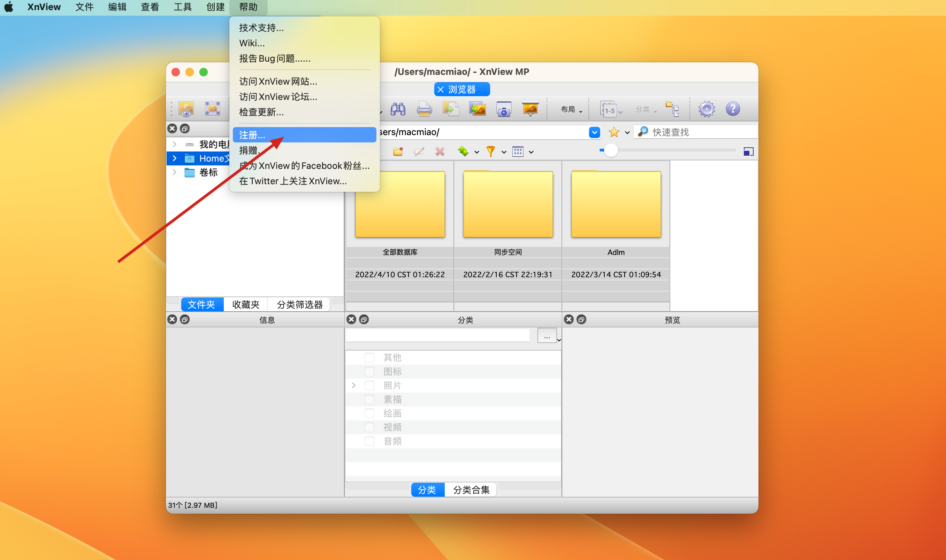946x560 pixels.
Task: Open the filter funnel dropdown arrow
Action: pyautogui.click(x=503, y=152)
